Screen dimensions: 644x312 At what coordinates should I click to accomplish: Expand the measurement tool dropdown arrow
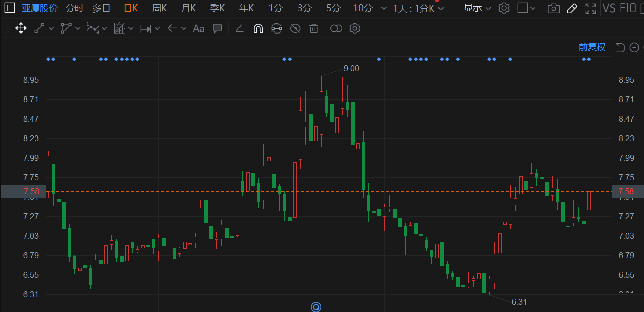(x=131, y=28)
